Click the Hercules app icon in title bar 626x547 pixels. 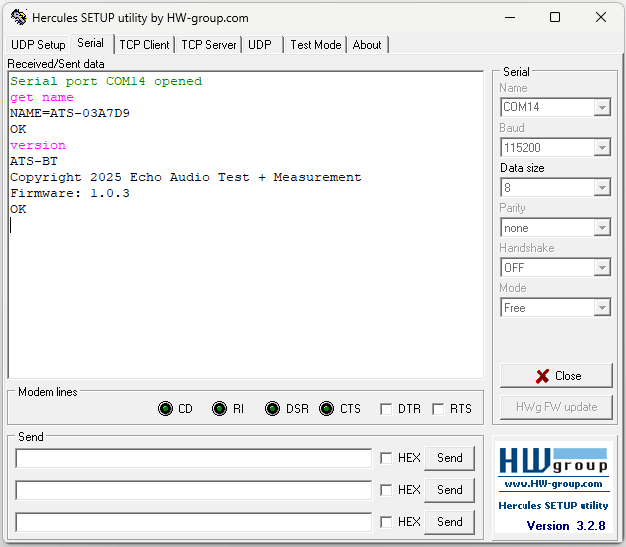tap(18, 18)
